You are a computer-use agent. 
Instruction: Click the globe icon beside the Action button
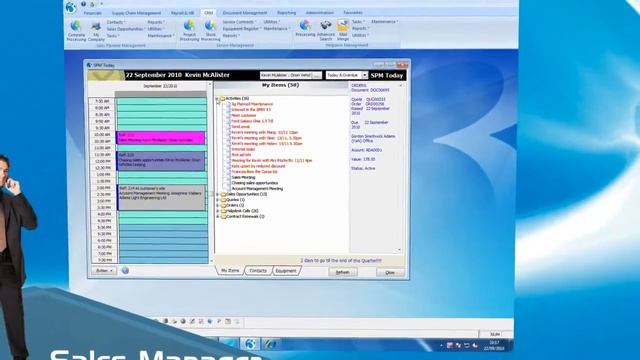(x=125, y=270)
